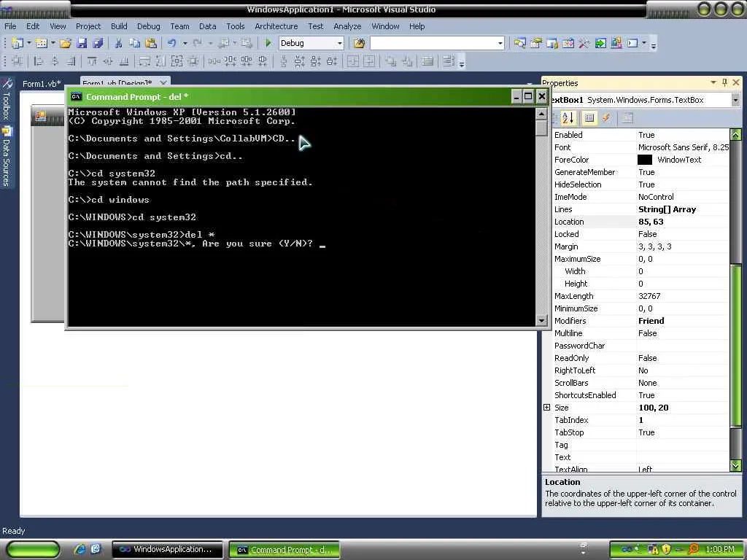Click the Align Lefts layout icon
Image resolution: width=747 pixels, height=560 pixels.
point(39,61)
